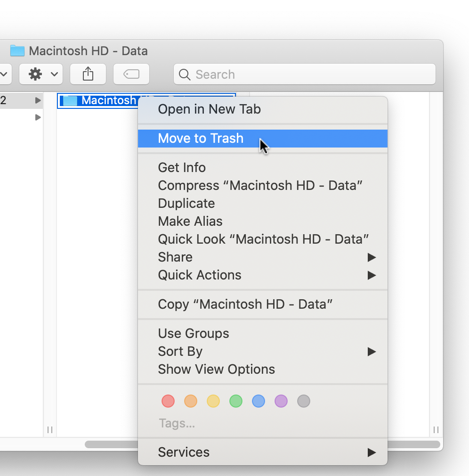The width and height of the screenshot is (469, 476).
Task: Toggle Use Groups option
Action: pyautogui.click(x=263, y=333)
